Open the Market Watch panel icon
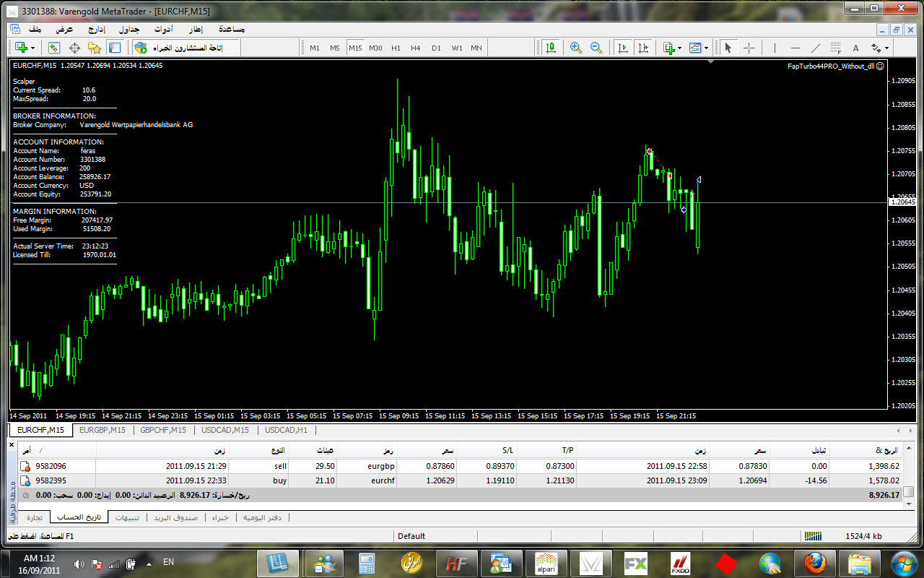This screenshot has width=924, height=578. pyautogui.click(x=54, y=48)
